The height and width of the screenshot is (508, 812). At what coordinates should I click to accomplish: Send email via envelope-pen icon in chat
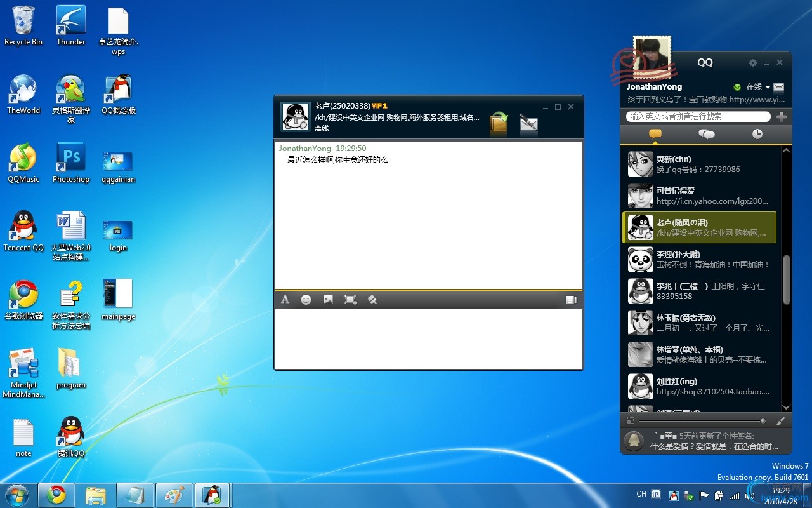[528, 124]
